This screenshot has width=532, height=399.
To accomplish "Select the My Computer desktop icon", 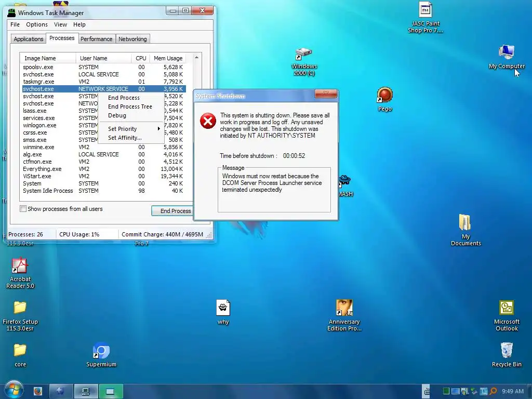I will (x=507, y=57).
